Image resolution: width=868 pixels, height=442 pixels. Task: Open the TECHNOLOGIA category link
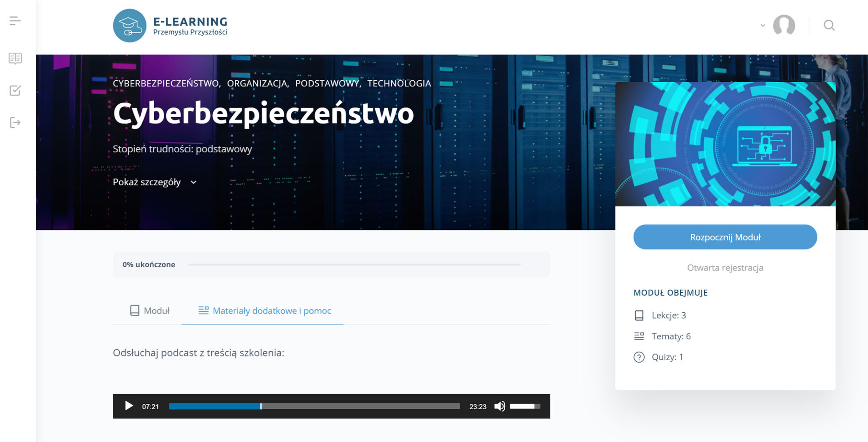tap(399, 84)
